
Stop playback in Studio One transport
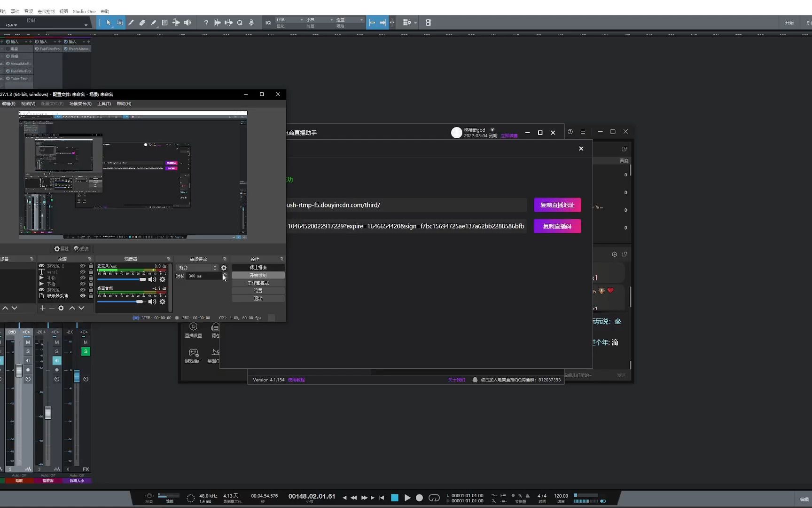pos(395,498)
